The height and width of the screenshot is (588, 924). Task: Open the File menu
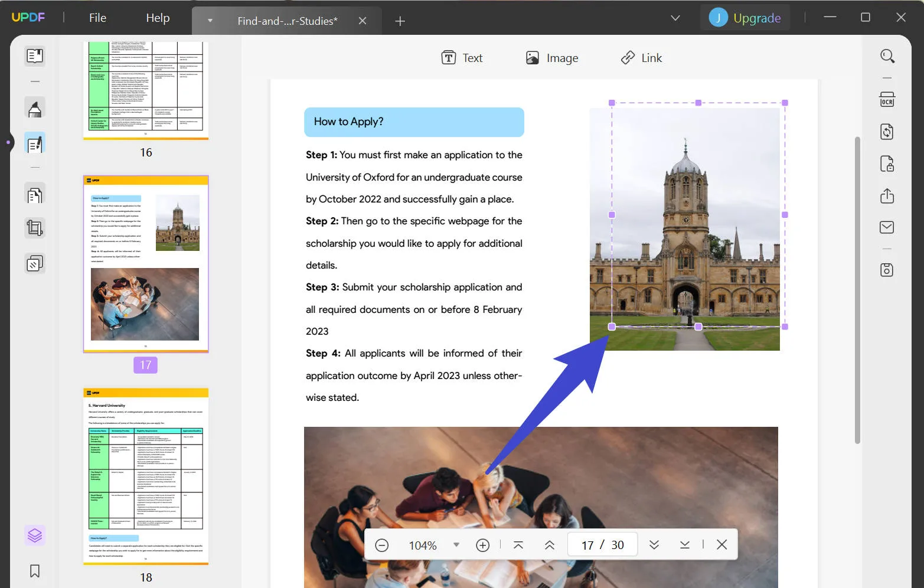pyautogui.click(x=96, y=18)
